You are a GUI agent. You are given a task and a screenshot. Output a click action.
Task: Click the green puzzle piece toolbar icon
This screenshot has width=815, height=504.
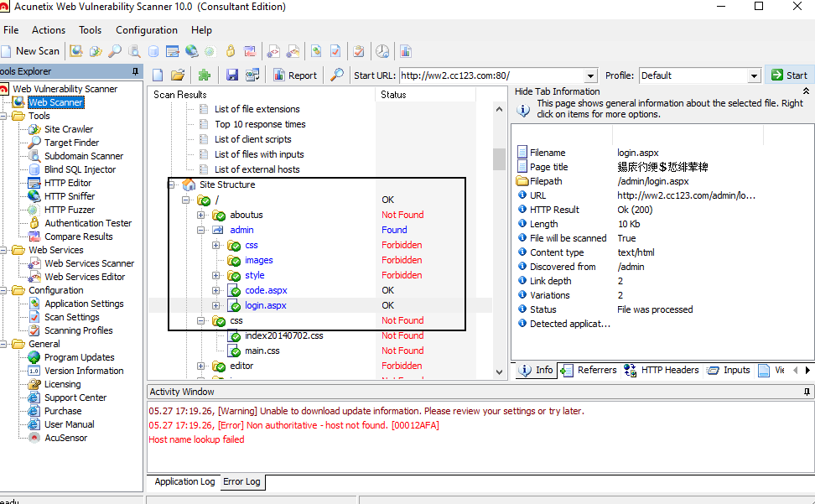point(205,75)
